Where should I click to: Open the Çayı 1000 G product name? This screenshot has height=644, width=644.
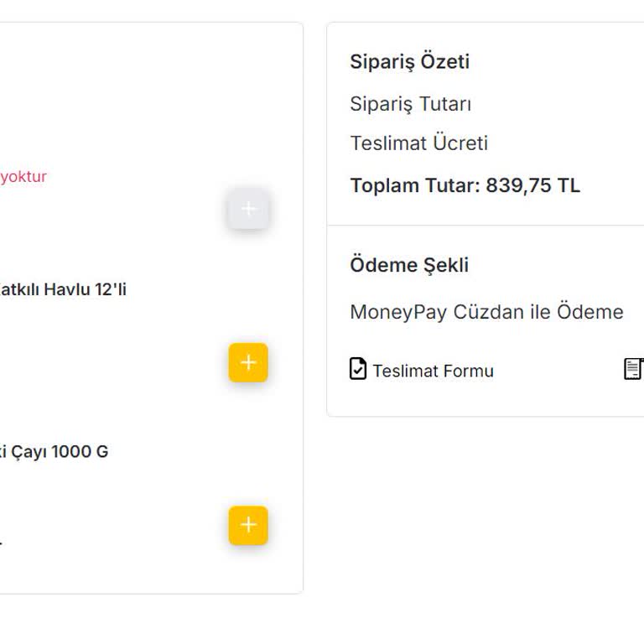[54, 452]
